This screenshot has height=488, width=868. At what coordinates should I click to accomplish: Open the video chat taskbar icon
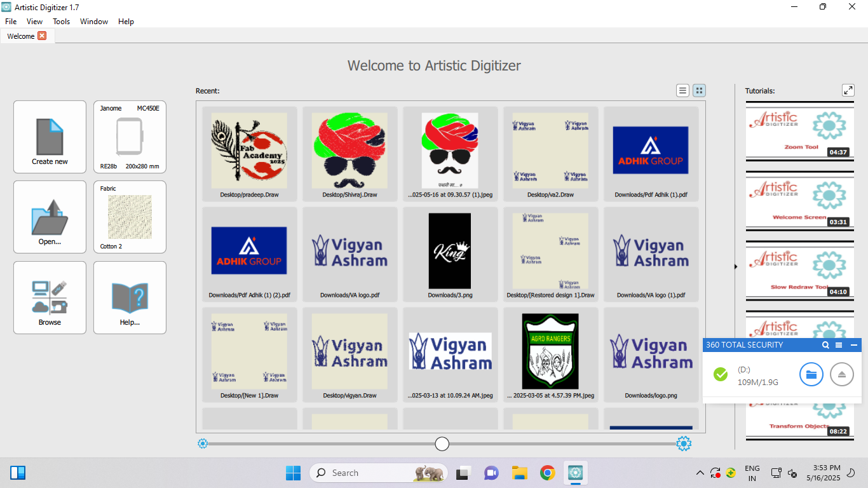(x=492, y=473)
